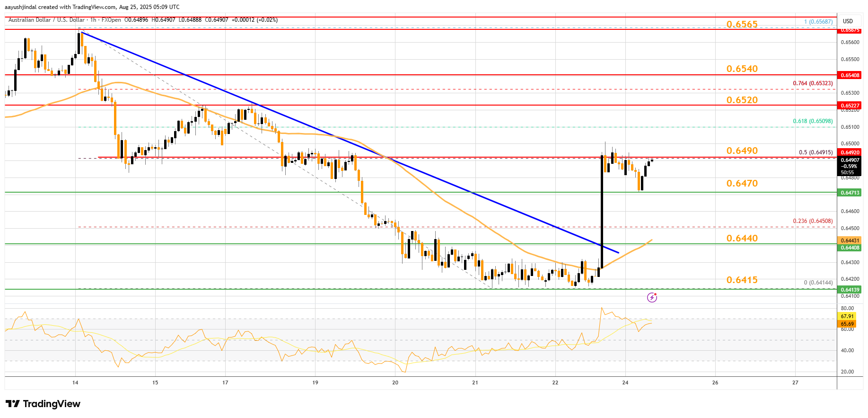
Task: Click the orange 0.64431 moving average tag
Action: tap(850, 241)
